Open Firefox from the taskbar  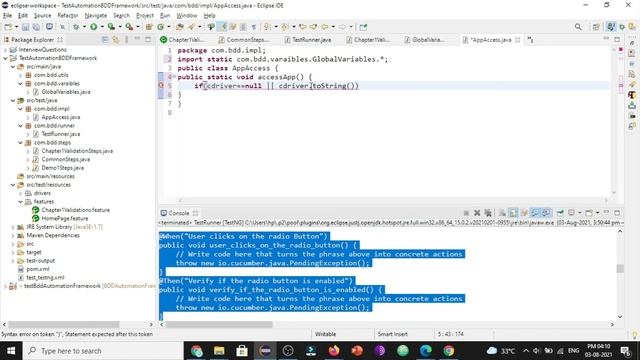[334, 351]
